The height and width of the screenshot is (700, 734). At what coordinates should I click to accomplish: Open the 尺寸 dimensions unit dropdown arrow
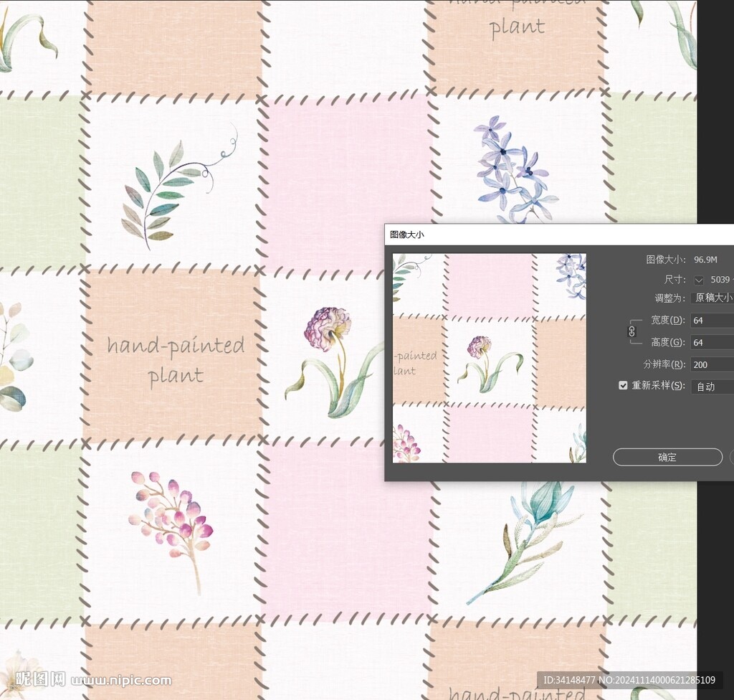pos(698,280)
